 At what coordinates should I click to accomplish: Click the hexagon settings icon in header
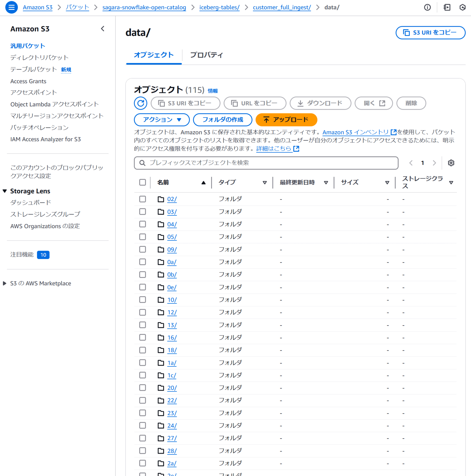(x=463, y=7)
